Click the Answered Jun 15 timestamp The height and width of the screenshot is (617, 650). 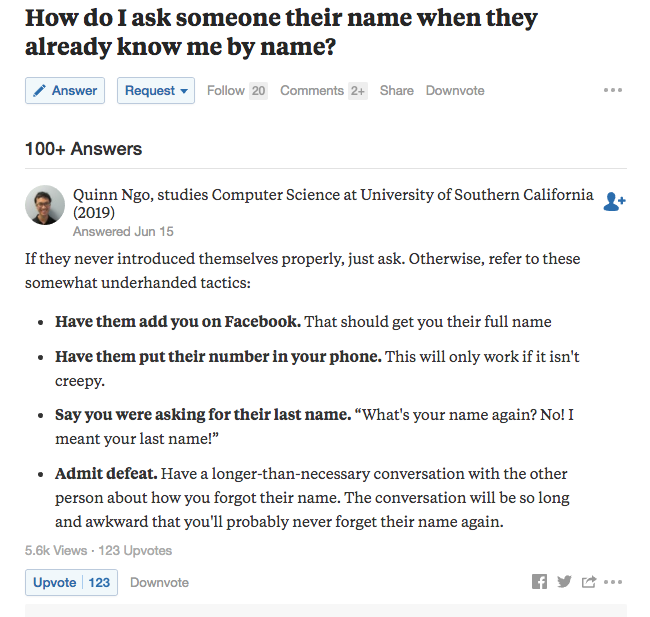pyautogui.click(x=123, y=231)
